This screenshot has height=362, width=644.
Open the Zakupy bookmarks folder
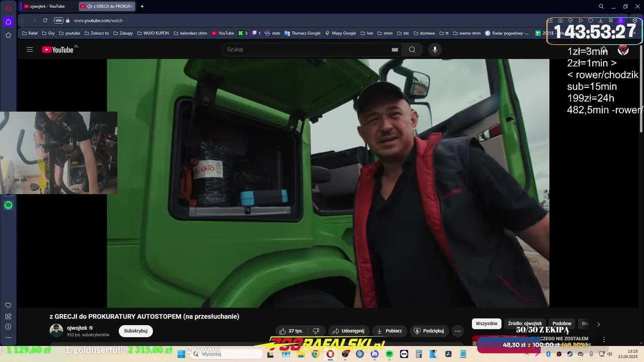tap(123, 33)
